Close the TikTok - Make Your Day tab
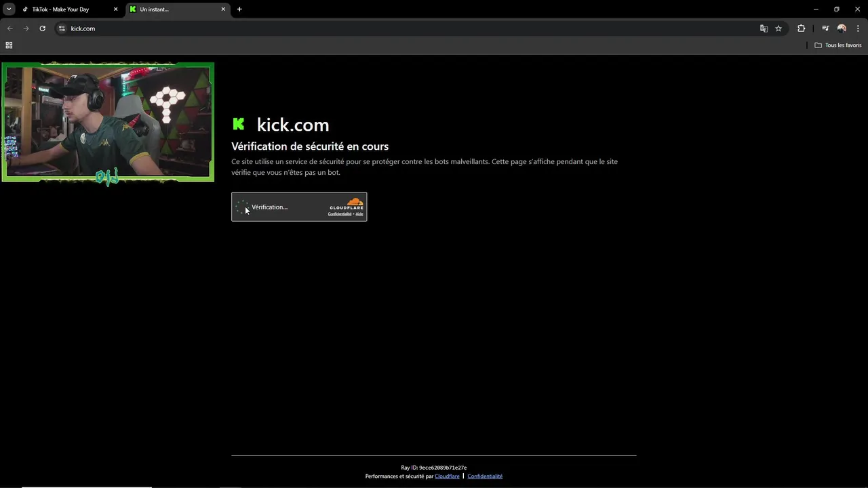Image resolution: width=868 pixels, height=488 pixels. click(x=115, y=9)
